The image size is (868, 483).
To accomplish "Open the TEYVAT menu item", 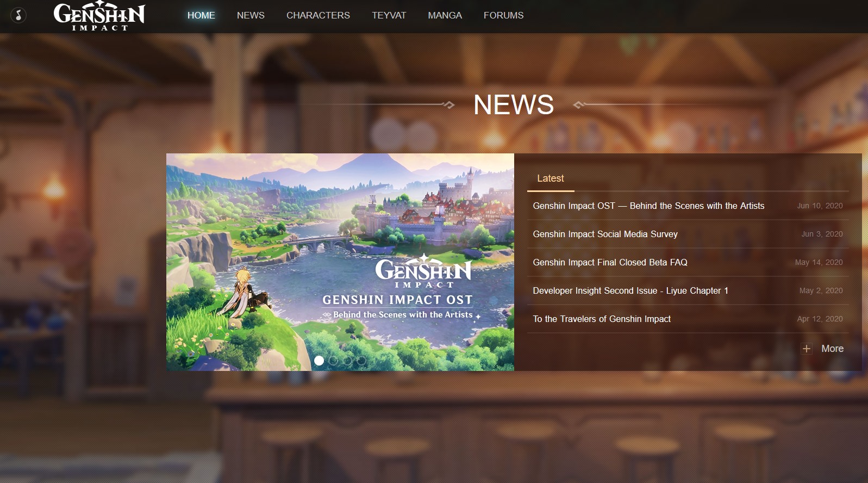I will [x=389, y=15].
